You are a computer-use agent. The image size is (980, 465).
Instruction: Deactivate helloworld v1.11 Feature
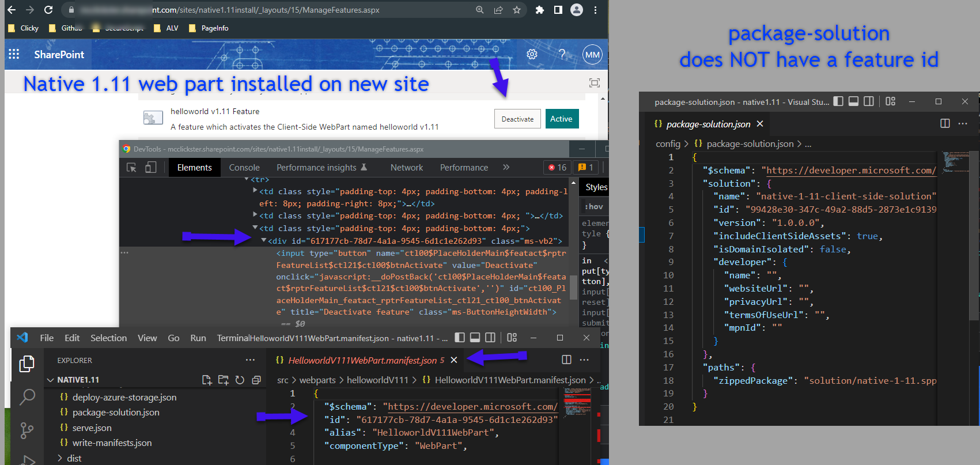point(517,119)
